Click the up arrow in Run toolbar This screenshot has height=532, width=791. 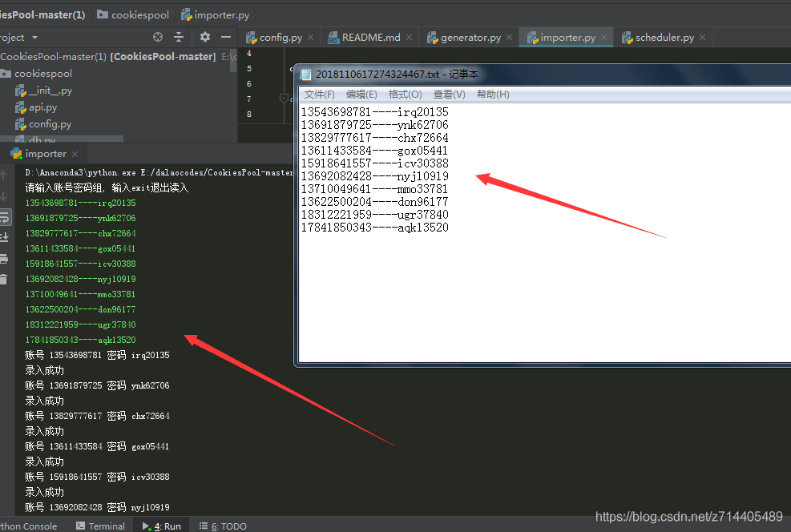pyautogui.click(x=3, y=175)
